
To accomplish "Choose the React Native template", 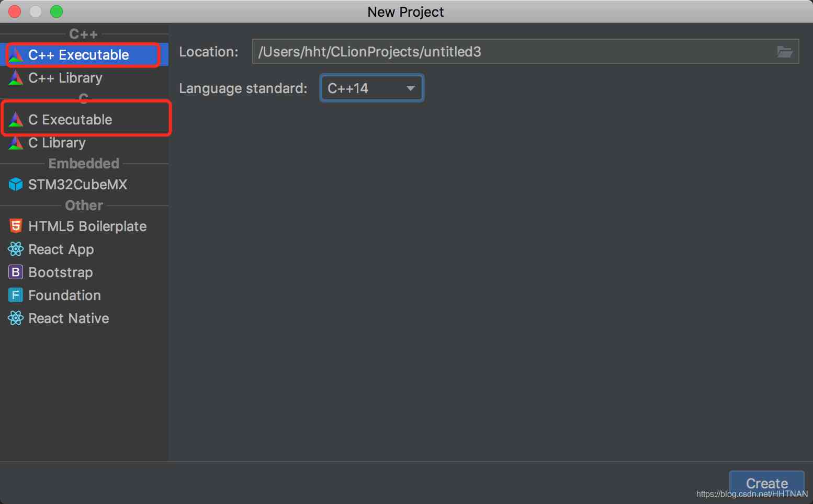I will point(84,318).
